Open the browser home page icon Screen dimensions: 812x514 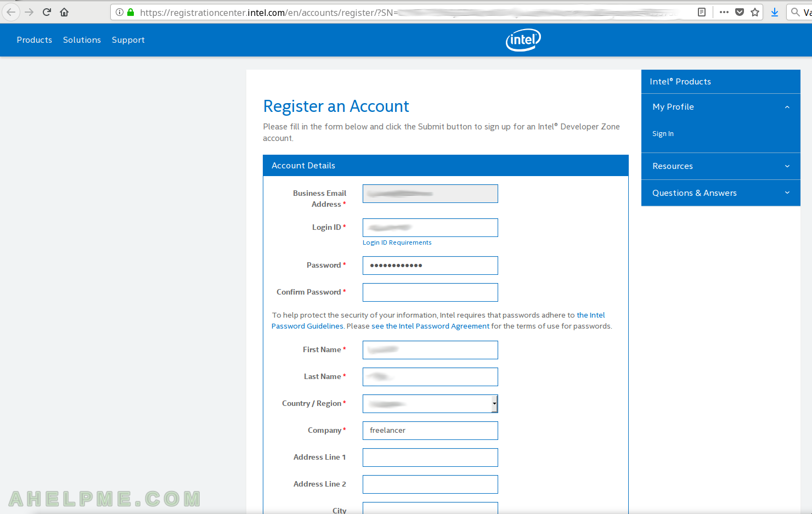[64, 12]
